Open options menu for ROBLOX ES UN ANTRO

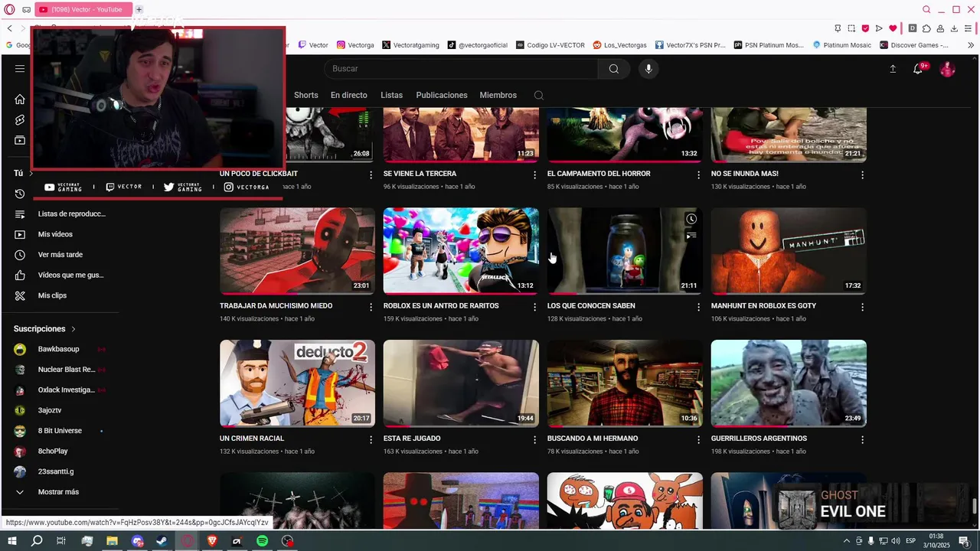tap(535, 307)
